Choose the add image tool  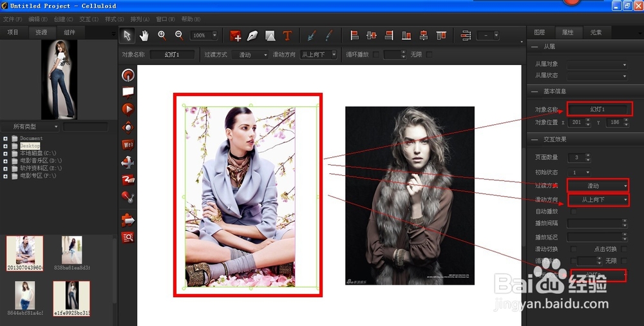235,36
